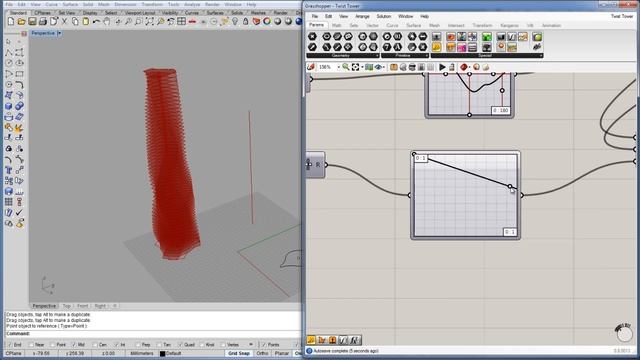The height and width of the screenshot is (360, 640).
Task: Toggle the Point osnap checkbox
Action: pyautogui.click(x=52, y=345)
